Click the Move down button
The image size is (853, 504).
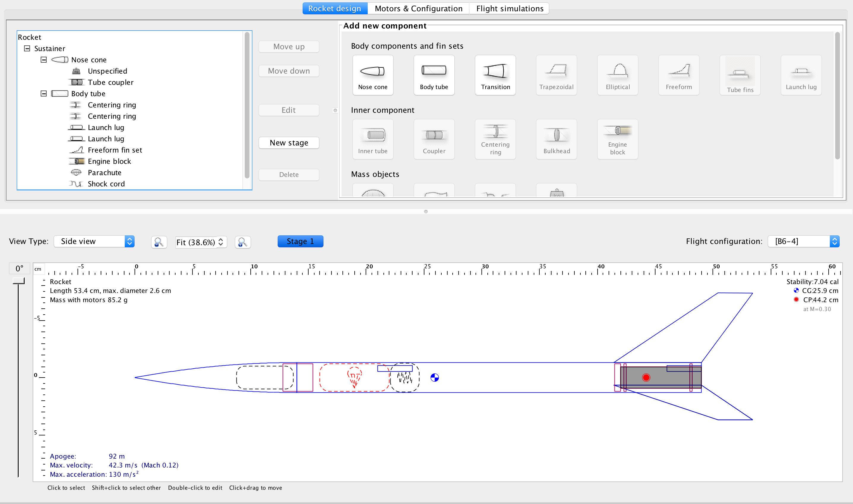pos(288,71)
